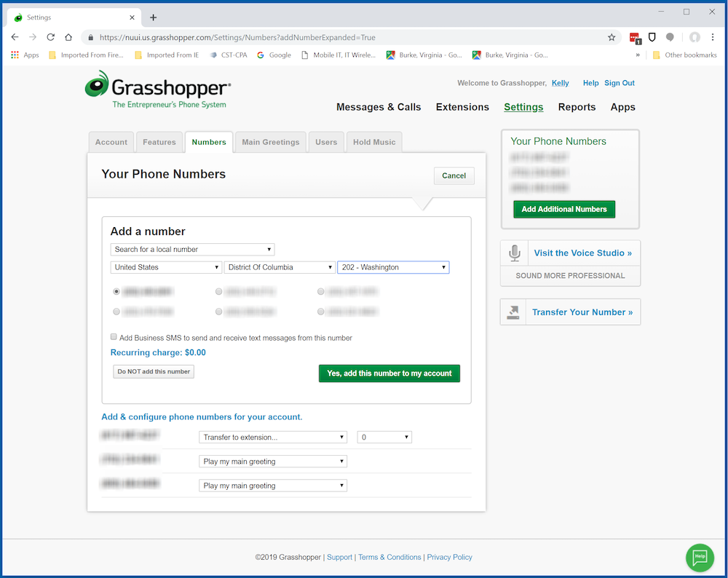The image size is (728, 578).
Task: Open the Main Greetings tab
Action: (x=271, y=142)
